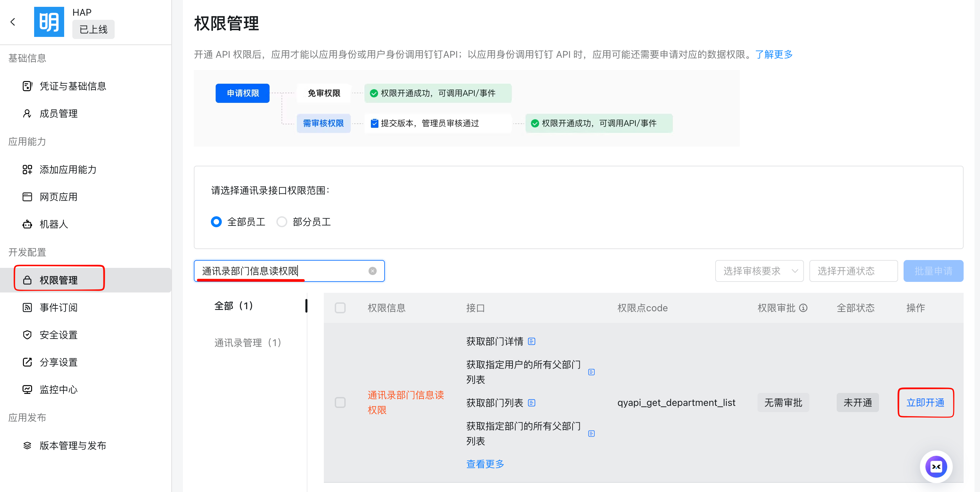Click 立即开通 to enable the permission
Image resolution: width=980 pixels, height=492 pixels.
tap(925, 402)
